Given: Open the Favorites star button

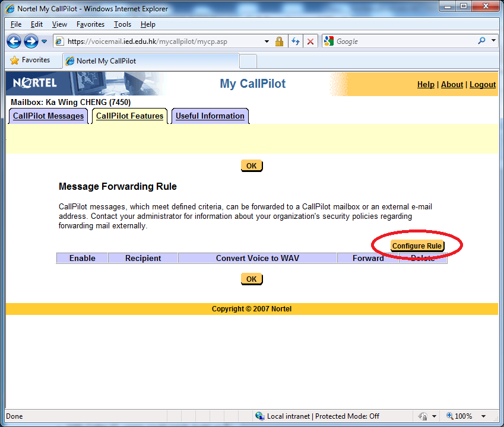Looking at the screenshot, I should coord(30,60).
